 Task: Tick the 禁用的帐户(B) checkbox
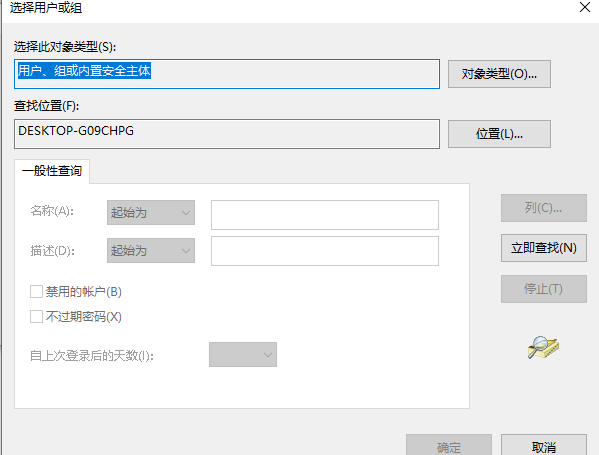coord(36,292)
